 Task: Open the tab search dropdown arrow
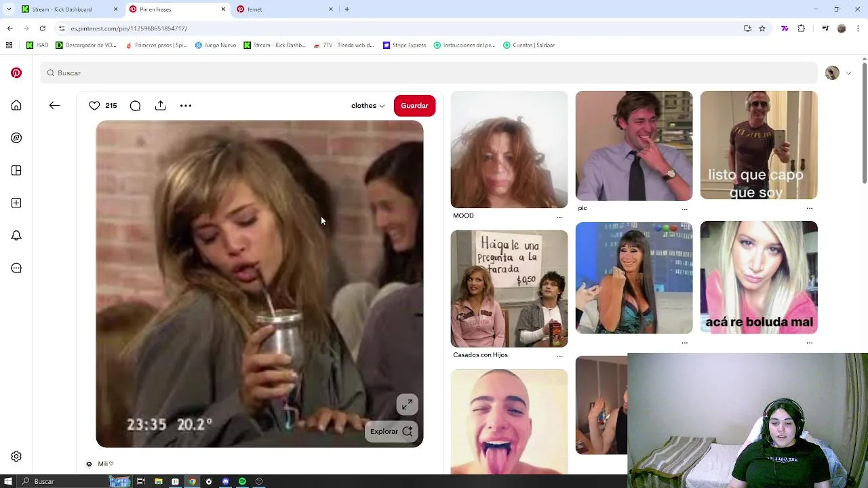(9, 9)
